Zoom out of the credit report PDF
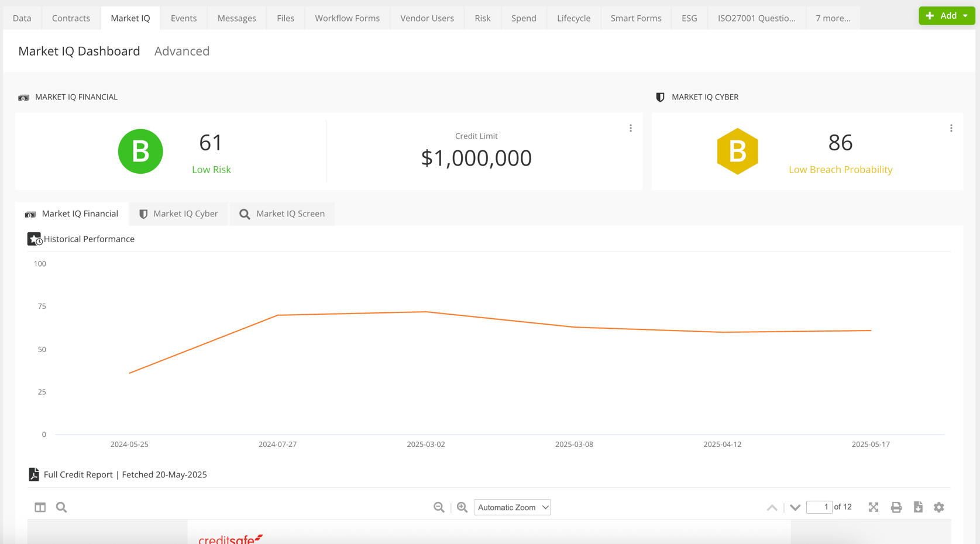The height and width of the screenshot is (544, 980). 439,507
